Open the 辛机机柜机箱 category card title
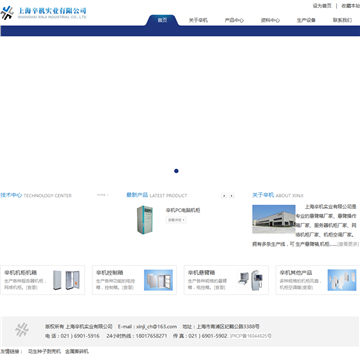This screenshot has width=360, height=360. (x=20, y=272)
